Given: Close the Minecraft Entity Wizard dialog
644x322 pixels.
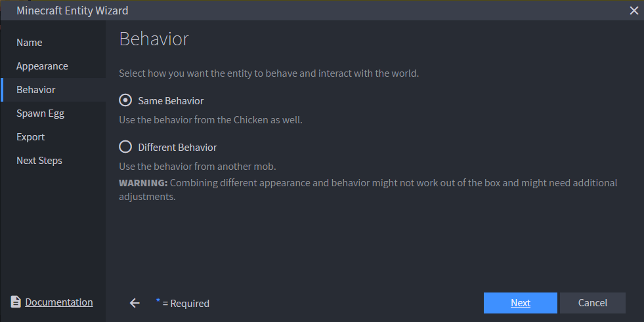Looking at the screenshot, I should point(633,10).
